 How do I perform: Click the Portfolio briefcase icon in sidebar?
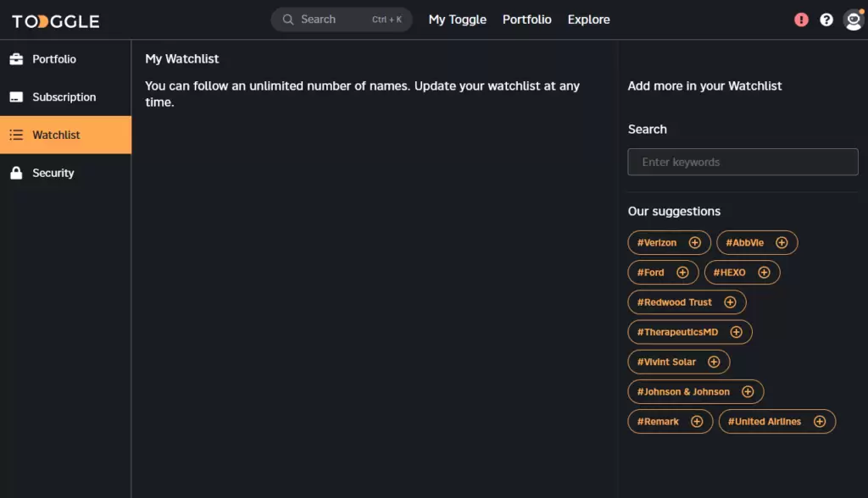[x=17, y=58]
